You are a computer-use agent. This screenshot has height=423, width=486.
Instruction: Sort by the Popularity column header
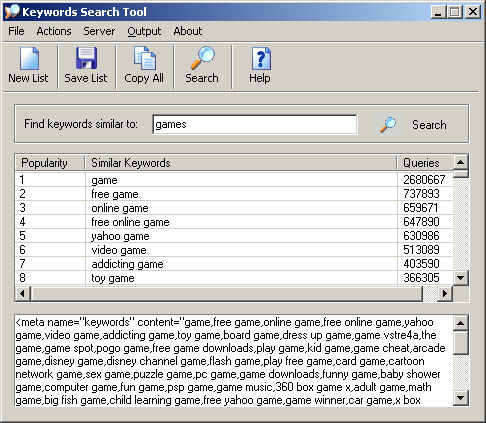pos(50,163)
